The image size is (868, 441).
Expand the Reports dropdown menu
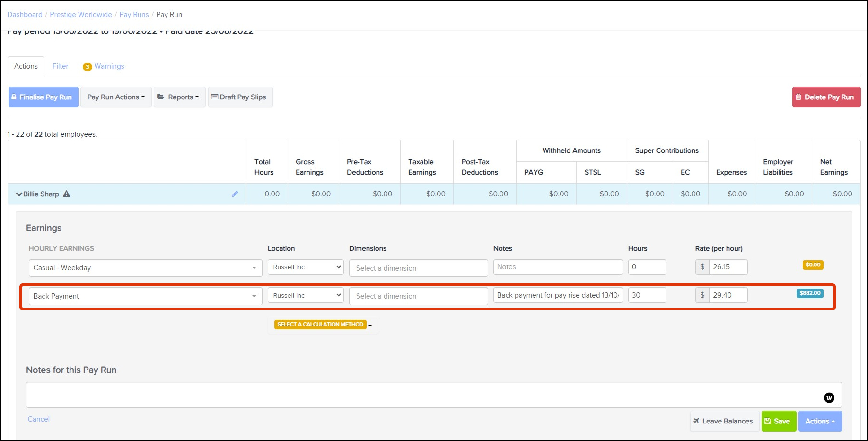179,97
